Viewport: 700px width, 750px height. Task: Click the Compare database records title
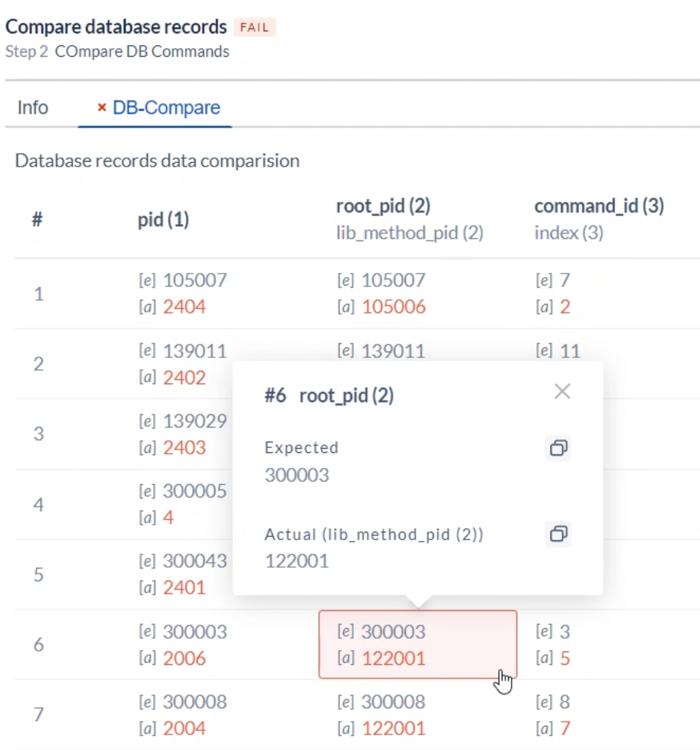tap(115, 26)
